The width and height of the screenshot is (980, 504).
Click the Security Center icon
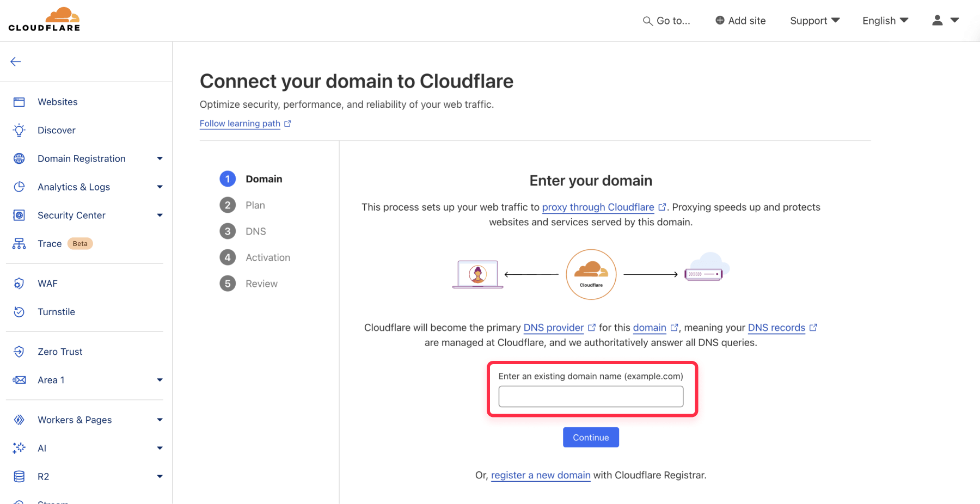[19, 215]
